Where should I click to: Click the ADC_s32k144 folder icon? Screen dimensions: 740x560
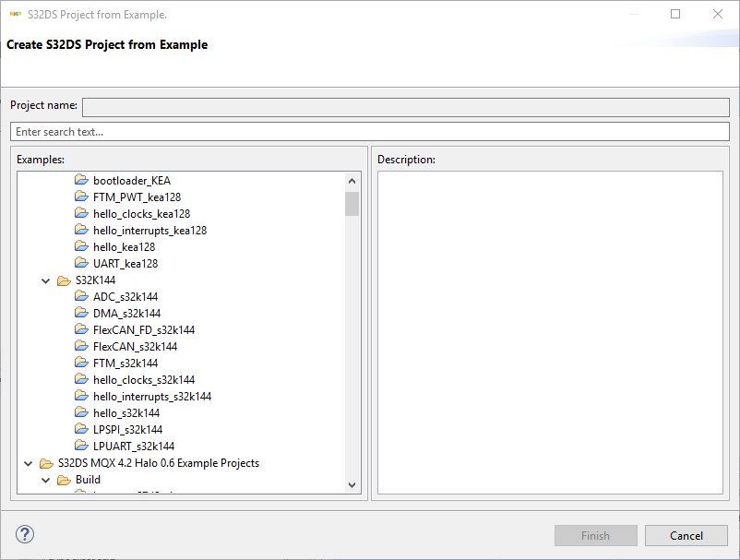pyautogui.click(x=81, y=296)
